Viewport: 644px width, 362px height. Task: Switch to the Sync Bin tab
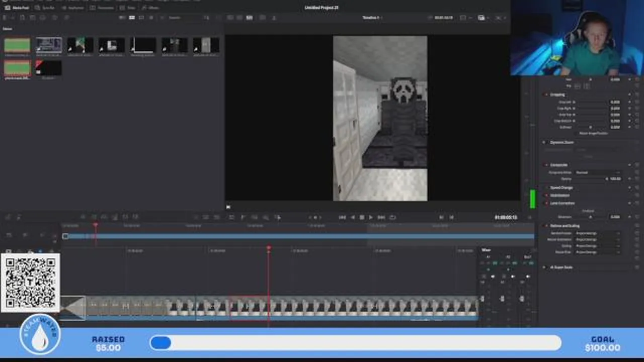45,8
